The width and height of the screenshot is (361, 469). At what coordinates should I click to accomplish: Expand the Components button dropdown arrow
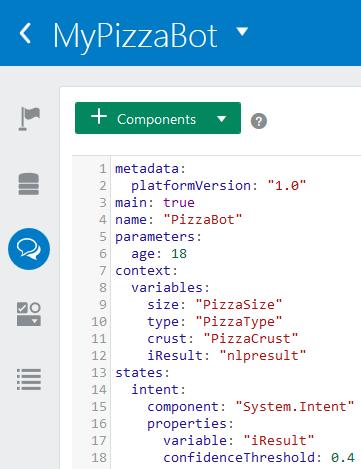coord(221,119)
